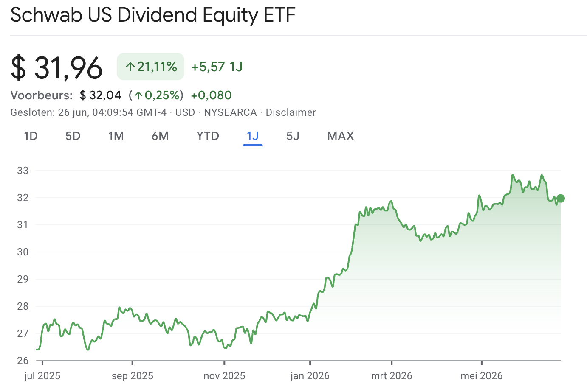Switch to the 6M range tab
Viewport: 587px width, 392px height.
point(160,136)
